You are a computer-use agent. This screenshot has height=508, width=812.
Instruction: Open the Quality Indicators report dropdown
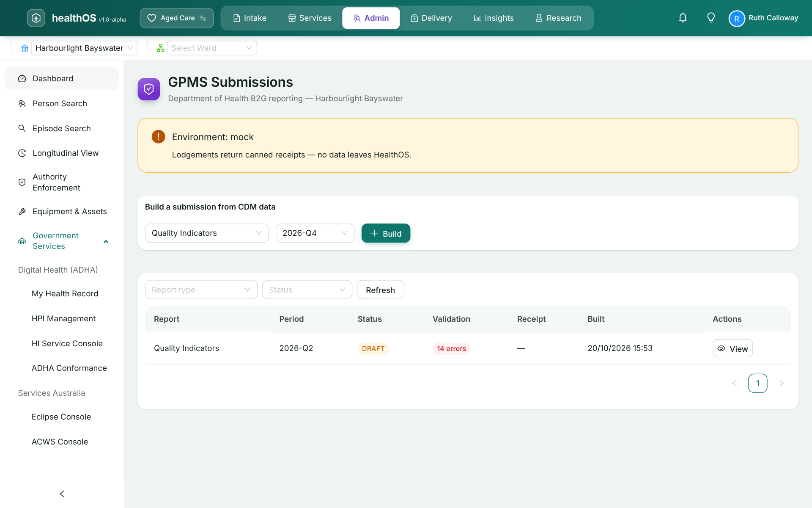pyautogui.click(x=207, y=233)
